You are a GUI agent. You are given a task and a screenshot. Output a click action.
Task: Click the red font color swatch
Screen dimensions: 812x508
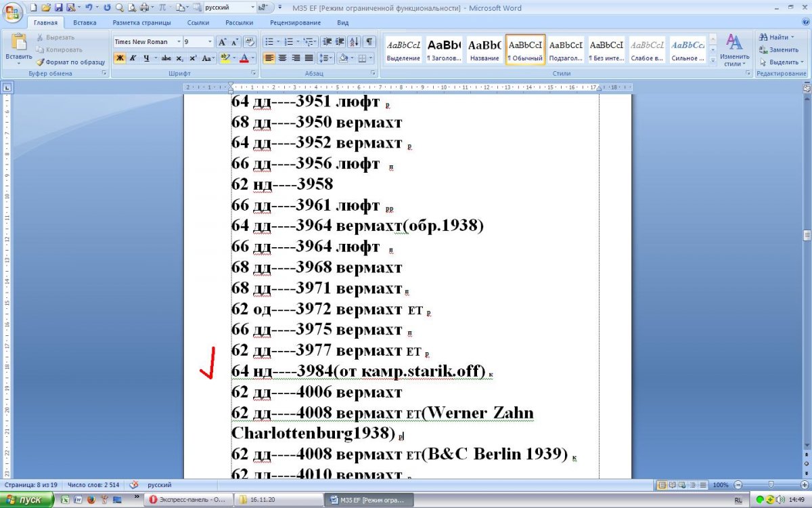[244, 58]
